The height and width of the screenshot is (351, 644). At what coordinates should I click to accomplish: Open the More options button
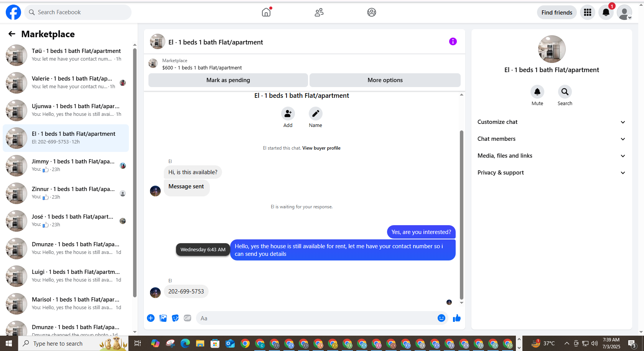tap(385, 80)
